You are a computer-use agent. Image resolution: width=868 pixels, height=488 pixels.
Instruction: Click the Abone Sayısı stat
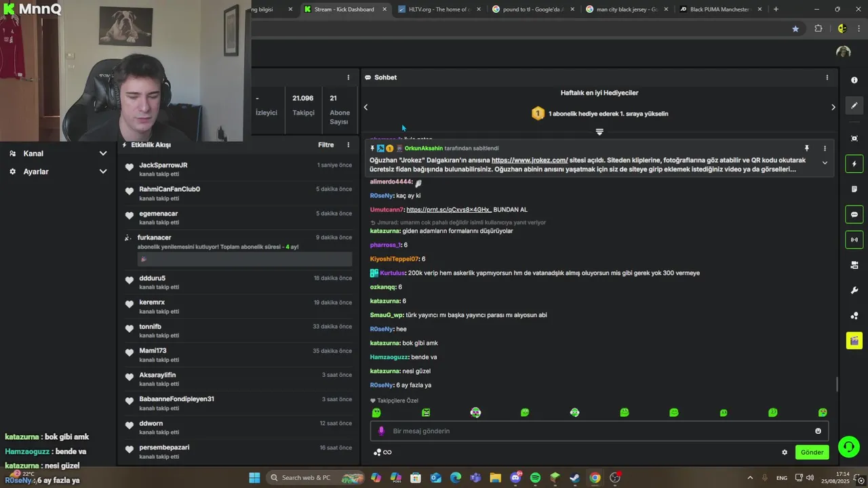click(x=339, y=108)
